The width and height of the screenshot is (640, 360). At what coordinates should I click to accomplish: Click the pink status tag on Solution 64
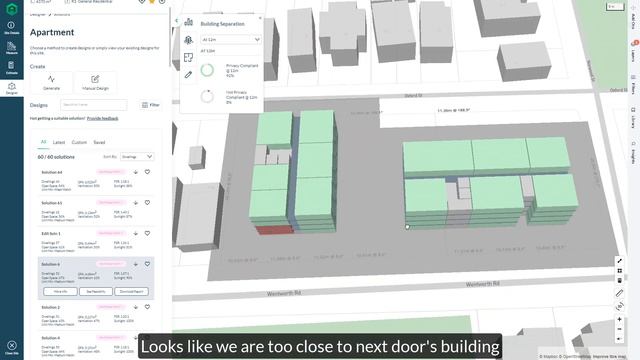[x=110, y=172]
